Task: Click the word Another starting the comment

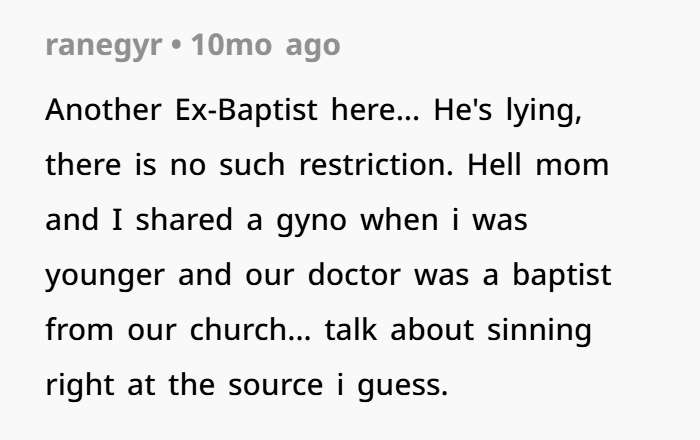Action: (x=103, y=110)
